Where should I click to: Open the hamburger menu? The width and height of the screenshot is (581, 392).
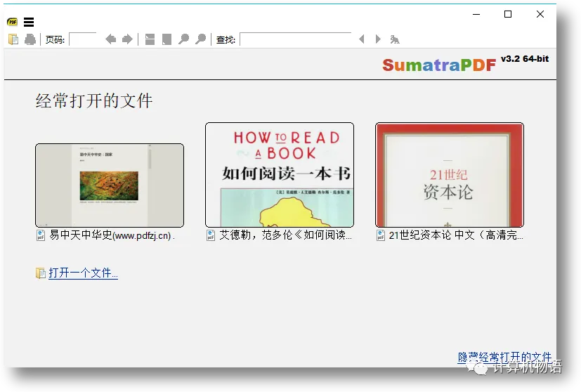pyautogui.click(x=29, y=22)
